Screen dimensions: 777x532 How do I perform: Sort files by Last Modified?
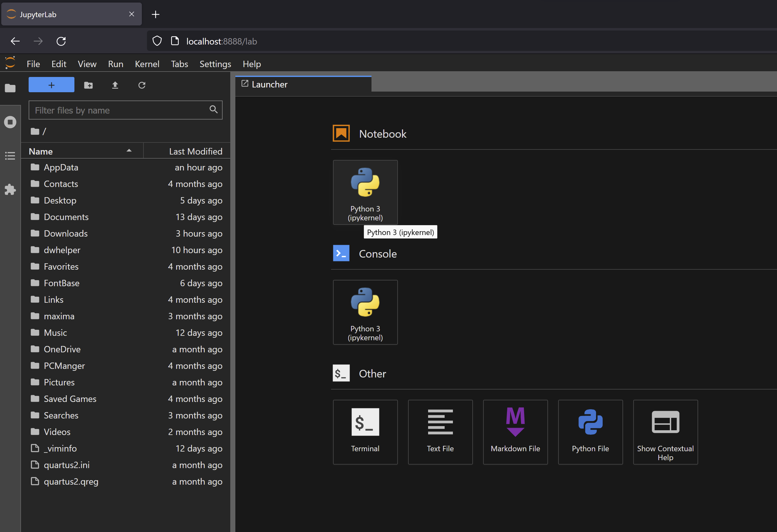[195, 151]
